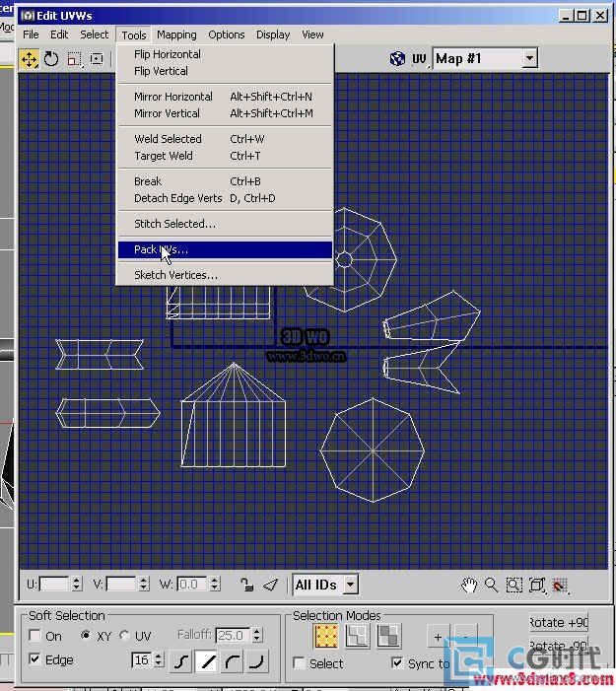616x691 pixels.
Task: Choose Flip Horizontal menu item
Action: coord(225,54)
